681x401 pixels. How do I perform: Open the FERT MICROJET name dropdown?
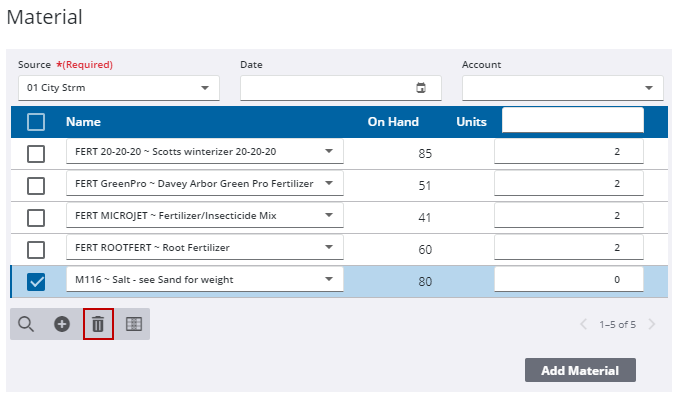[x=329, y=216]
